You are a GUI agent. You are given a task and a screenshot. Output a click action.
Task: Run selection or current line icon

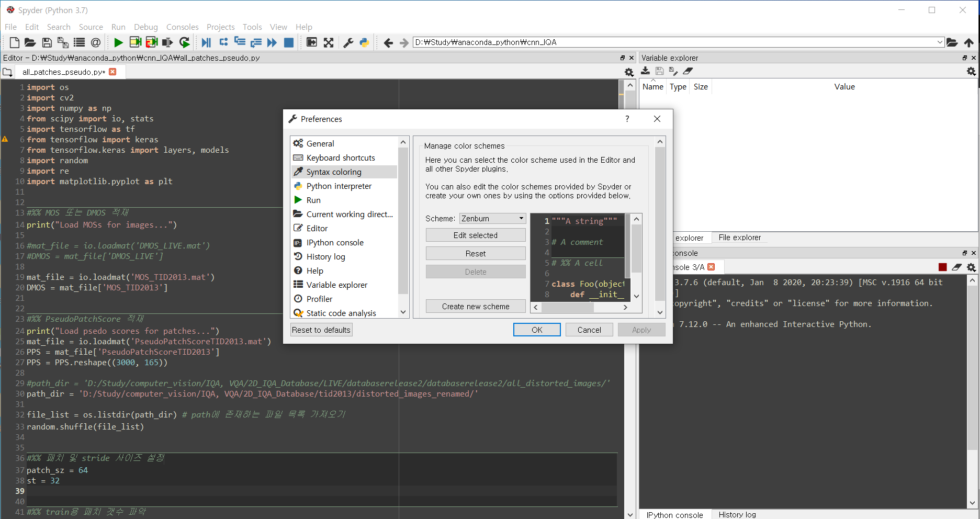click(x=167, y=42)
